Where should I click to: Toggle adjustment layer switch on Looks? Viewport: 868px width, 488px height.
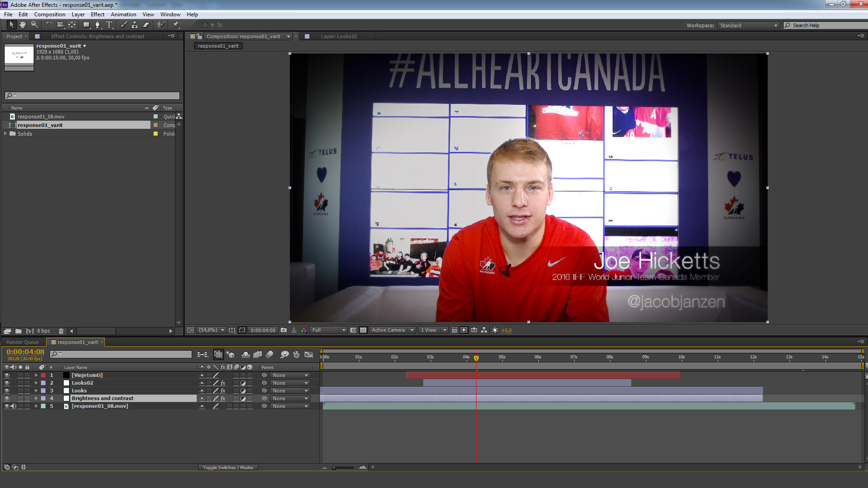click(243, 391)
